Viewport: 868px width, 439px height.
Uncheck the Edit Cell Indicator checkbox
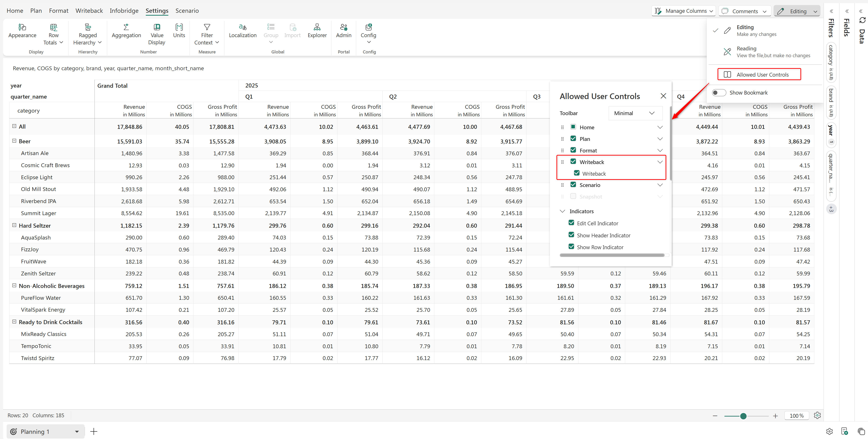point(571,223)
